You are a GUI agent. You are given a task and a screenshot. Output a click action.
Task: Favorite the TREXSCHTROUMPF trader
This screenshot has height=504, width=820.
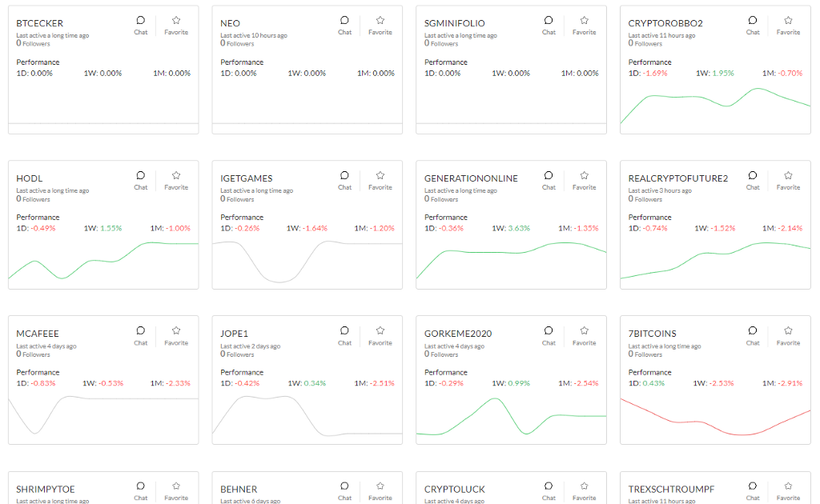(788, 490)
